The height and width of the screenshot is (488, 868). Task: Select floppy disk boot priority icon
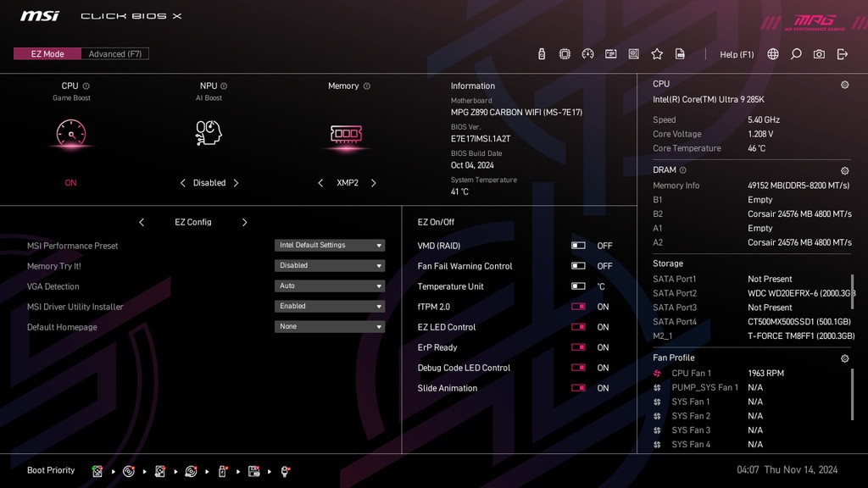tap(254, 471)
